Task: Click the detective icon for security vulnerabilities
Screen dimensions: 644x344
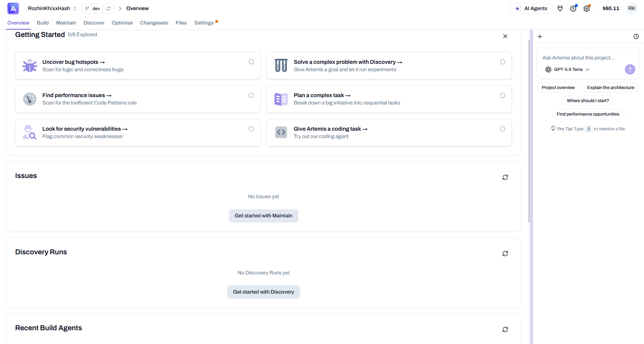Action: (x=30, y=132)
